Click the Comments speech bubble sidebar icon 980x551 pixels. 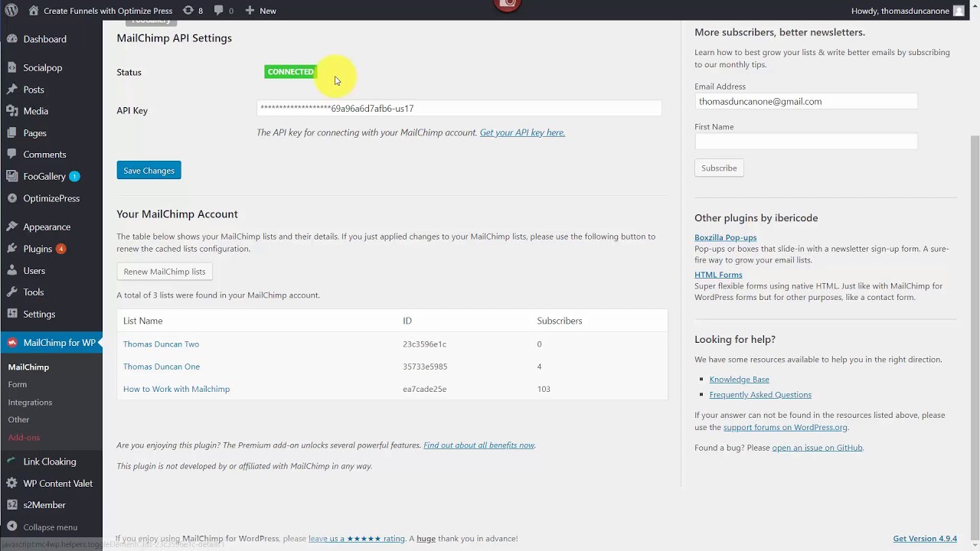click(x=11, y=155)
